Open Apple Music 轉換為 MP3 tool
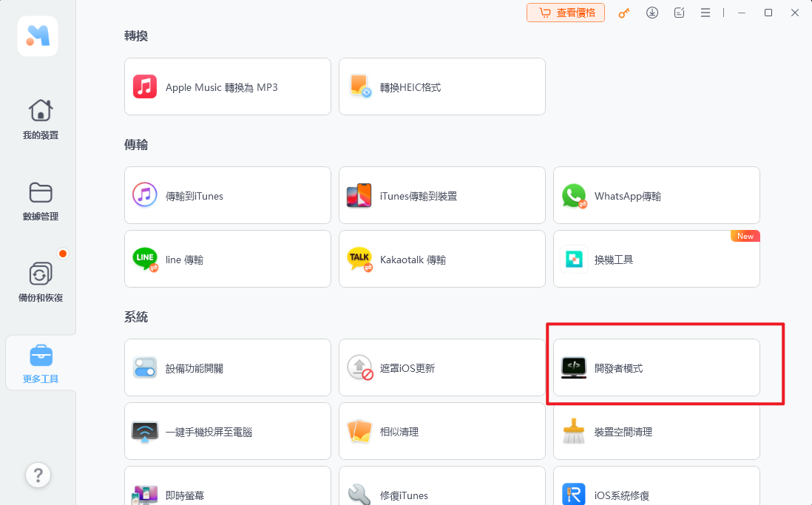The image size is (812, 505). point(228,87)
